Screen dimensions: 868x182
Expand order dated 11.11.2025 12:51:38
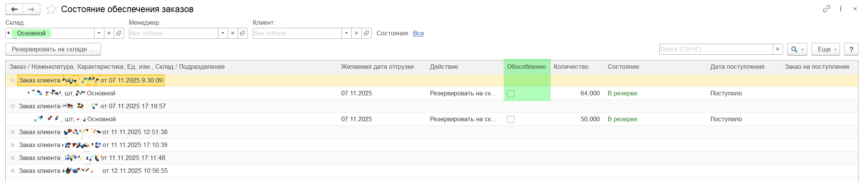(13, 132)
